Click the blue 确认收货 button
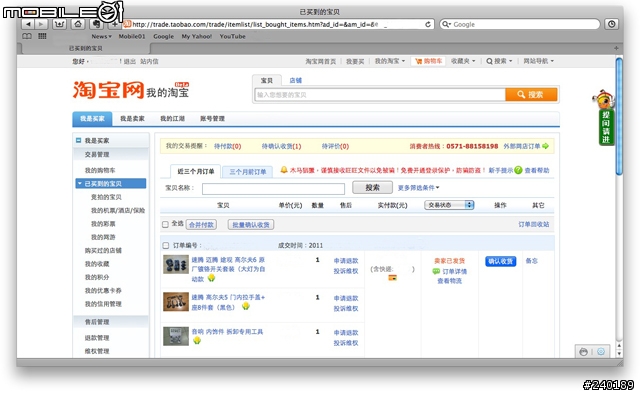 tap(500, 261)
